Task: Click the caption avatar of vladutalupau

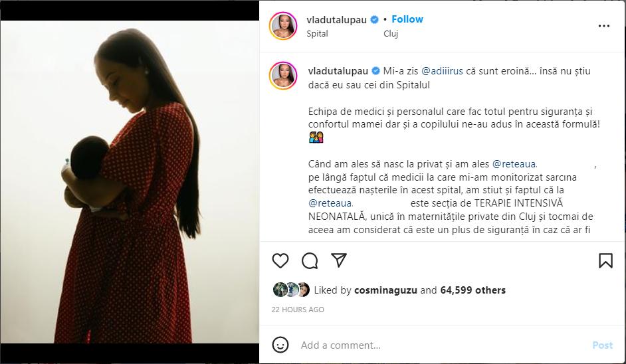Action: tap(283, 76)
